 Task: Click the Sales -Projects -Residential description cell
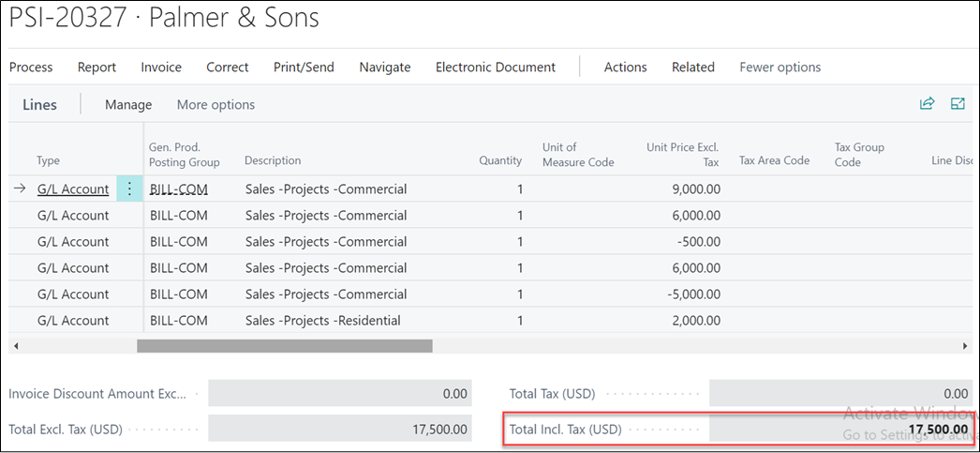coord(323,320)
